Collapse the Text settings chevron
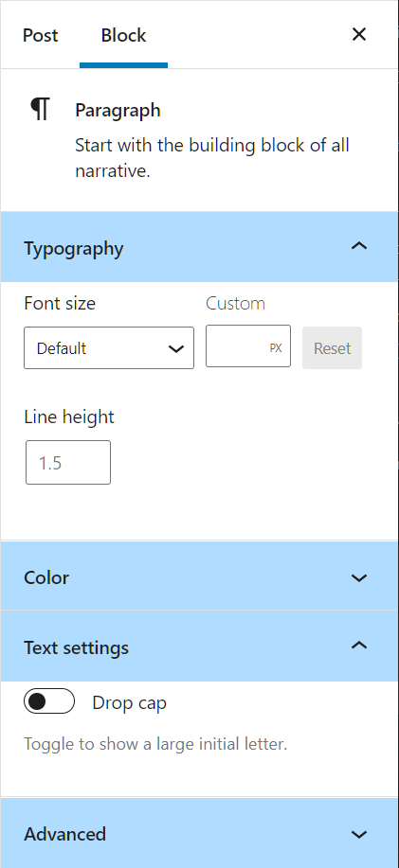 click(x=359, y=646)
